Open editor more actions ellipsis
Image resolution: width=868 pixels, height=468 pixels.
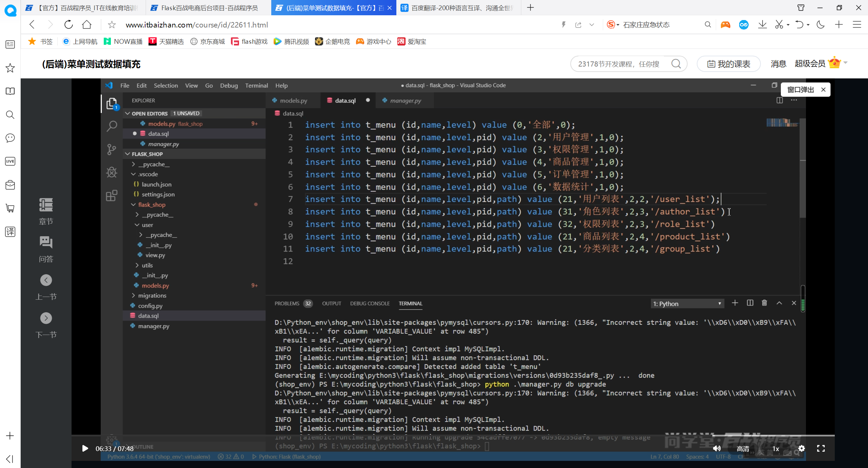point(794,100)
